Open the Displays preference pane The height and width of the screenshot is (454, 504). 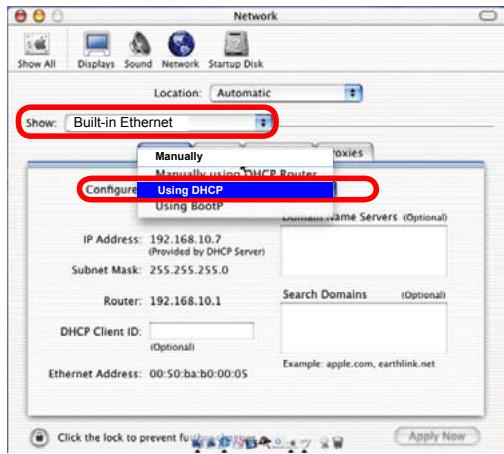pos(96,50)
